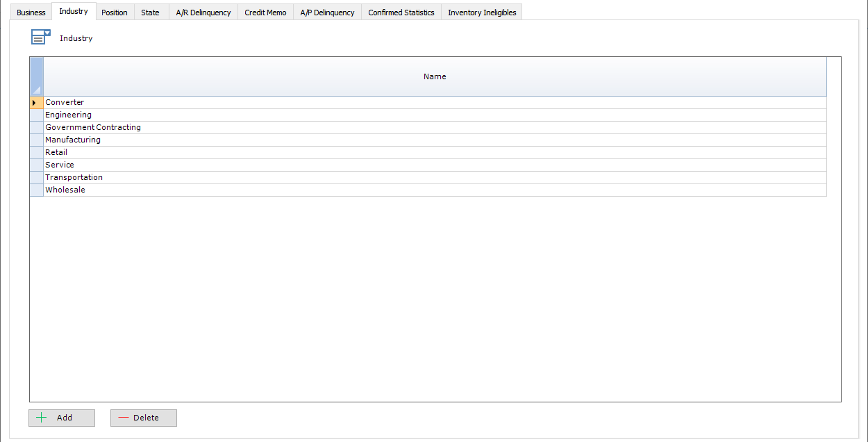
Task: View the Inventory Ineligibles tab
Action: (481, 12)
